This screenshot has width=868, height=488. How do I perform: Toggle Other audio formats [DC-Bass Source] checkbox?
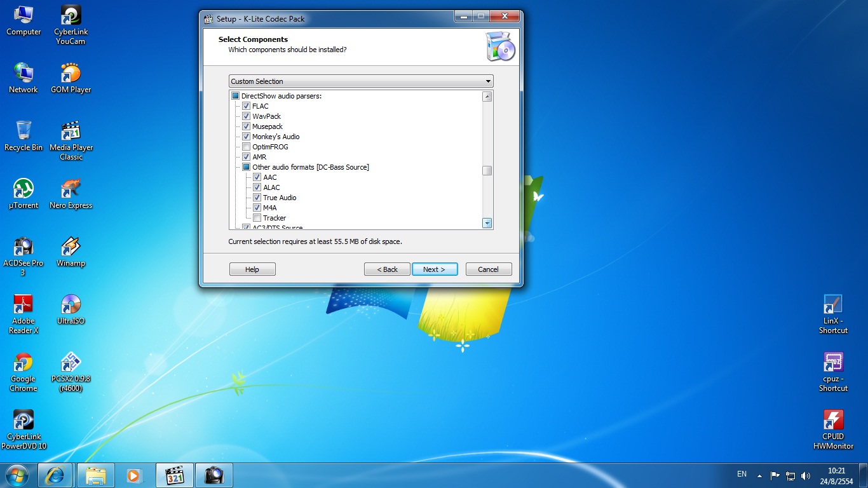pos(246,167)
